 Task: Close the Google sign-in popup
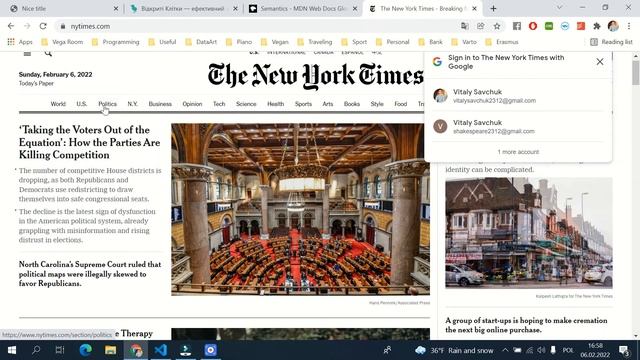[600, 62]
